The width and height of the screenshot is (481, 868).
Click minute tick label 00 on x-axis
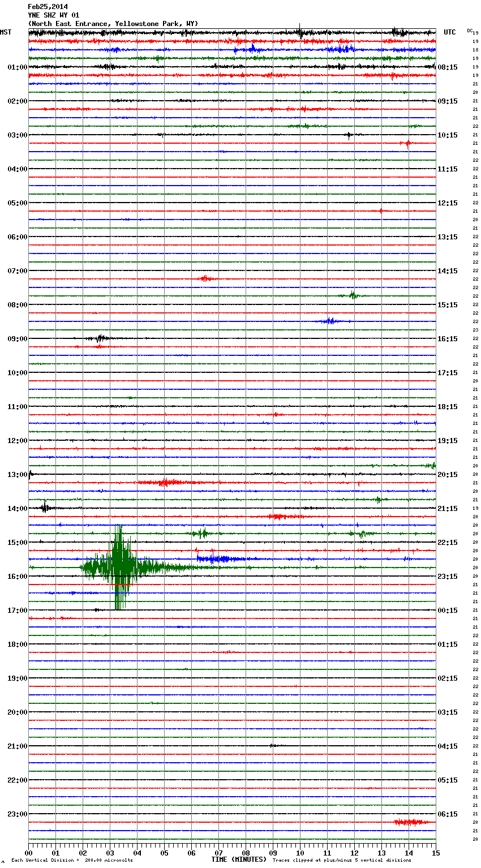[x=28, y=853]
